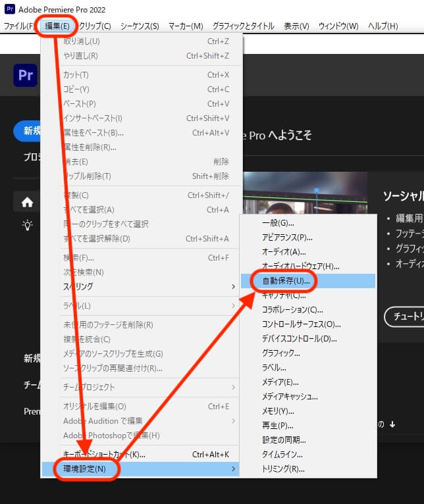Open 編集(E) menu
Viewport: 424px width, 504px height.
coord(57,26)
